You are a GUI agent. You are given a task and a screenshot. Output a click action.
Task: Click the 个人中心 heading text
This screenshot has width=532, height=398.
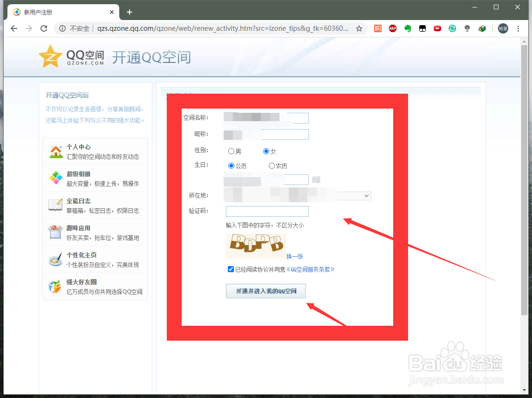tap(78, 147)
